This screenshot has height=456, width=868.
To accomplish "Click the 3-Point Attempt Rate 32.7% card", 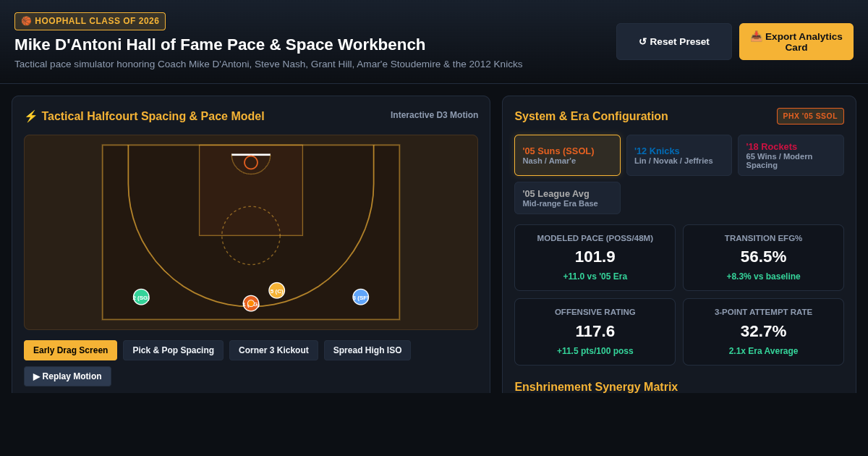I will coord(763,332).
